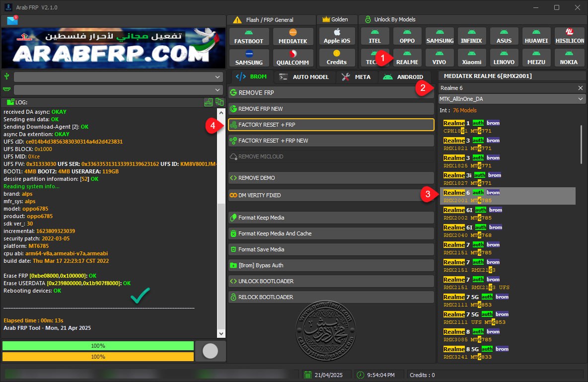588x382 pixels.
Task: Click the green 100% progress bar
Action: (98, 346)
